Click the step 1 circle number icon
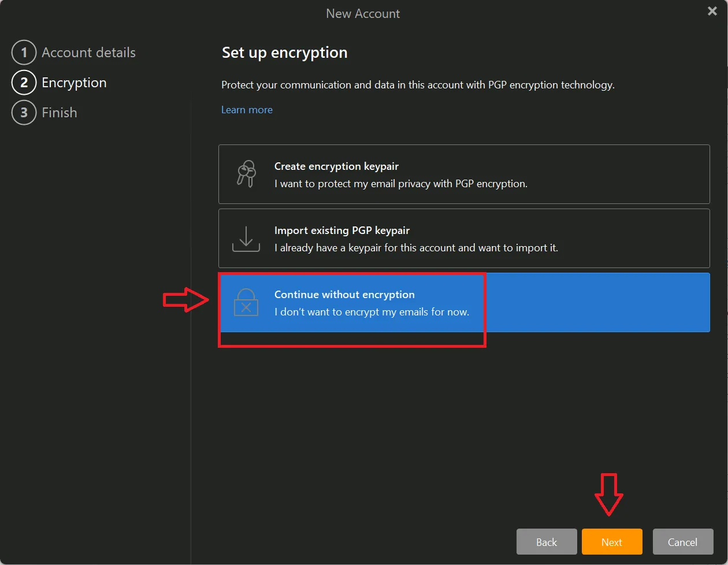Image resolution: width=728 pixels, height=565 pixels. tap(24, 53)
